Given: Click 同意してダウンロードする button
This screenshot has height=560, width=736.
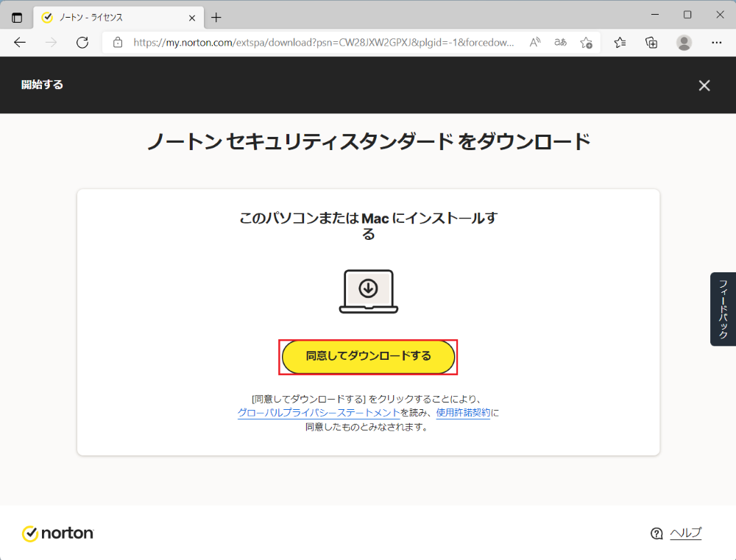Looking at the screenshot, I should pyautogui.click(x=368, y=357).
